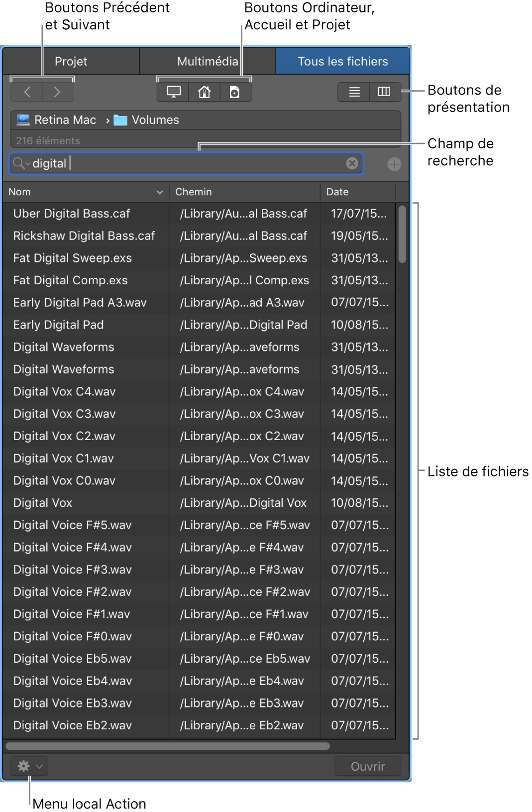Click the horizontal scrollbar under file list
The width and height of the screenshot is (532, 812).
(168, 746)
